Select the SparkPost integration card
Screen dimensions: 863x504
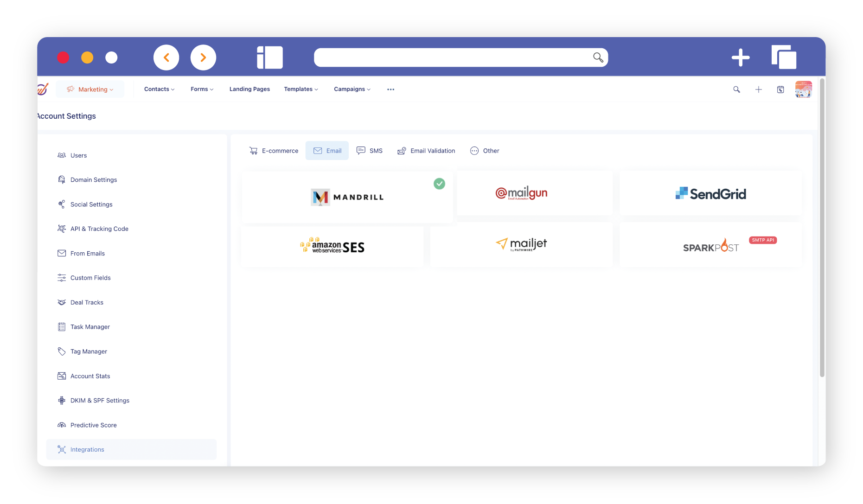click(x=710, y=244)
